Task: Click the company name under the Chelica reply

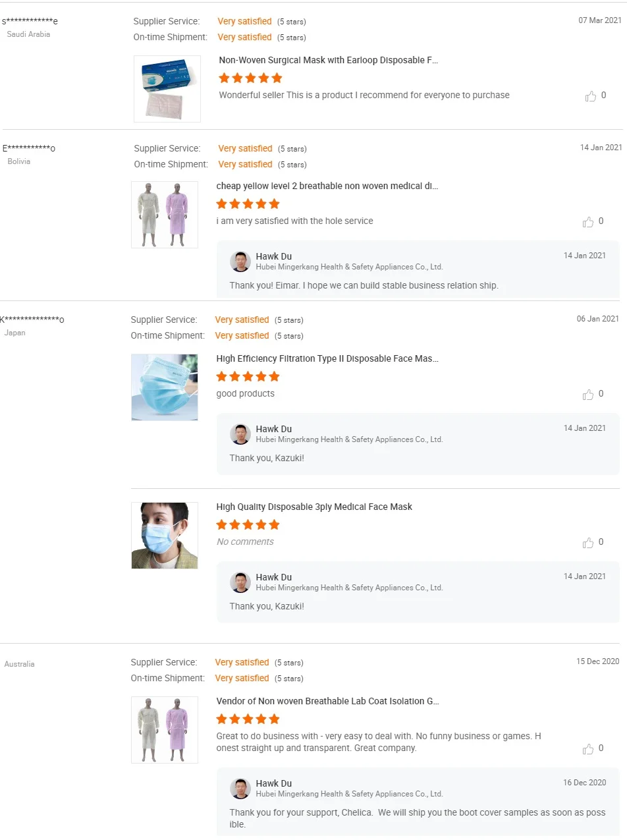Action: (x=349, y=794)
